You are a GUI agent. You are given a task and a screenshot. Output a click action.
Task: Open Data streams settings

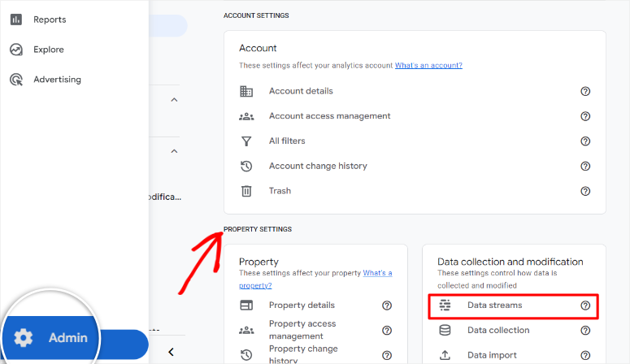pos(494,305)
